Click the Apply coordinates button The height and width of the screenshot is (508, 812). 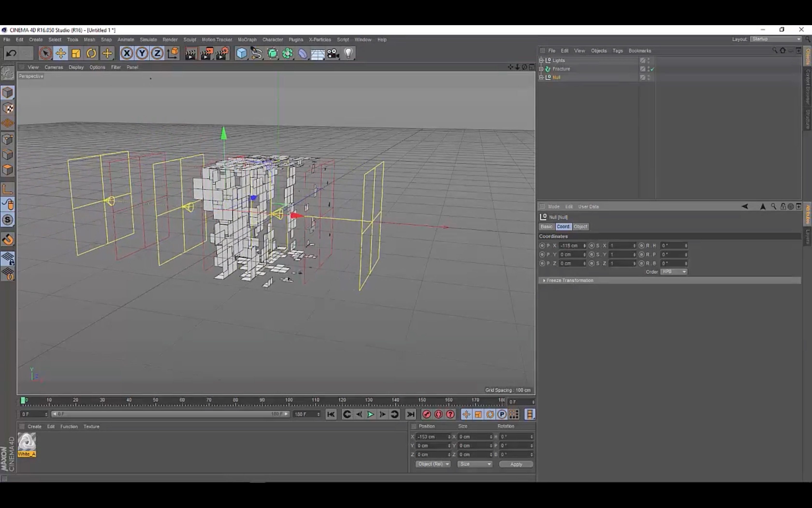[x=516, y=464]
